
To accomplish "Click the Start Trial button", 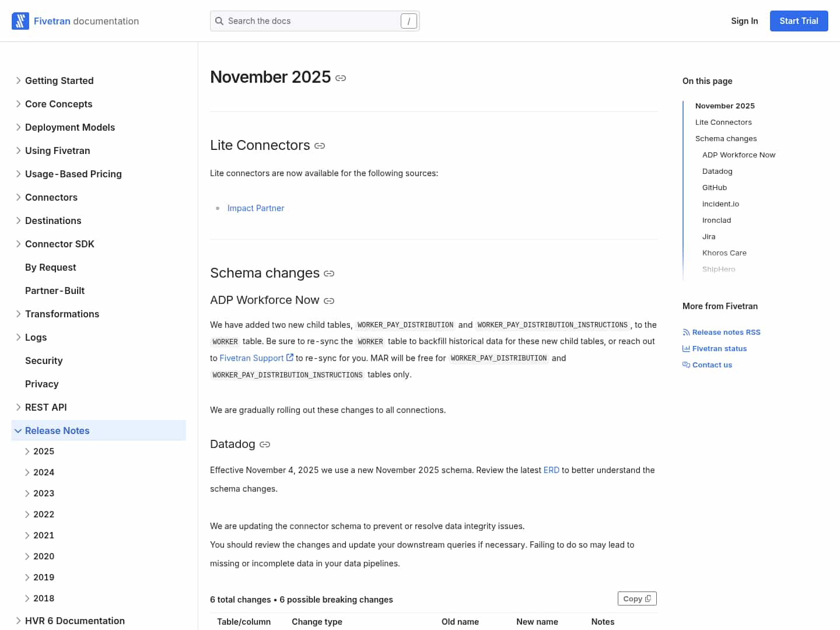I will [799, 21].
